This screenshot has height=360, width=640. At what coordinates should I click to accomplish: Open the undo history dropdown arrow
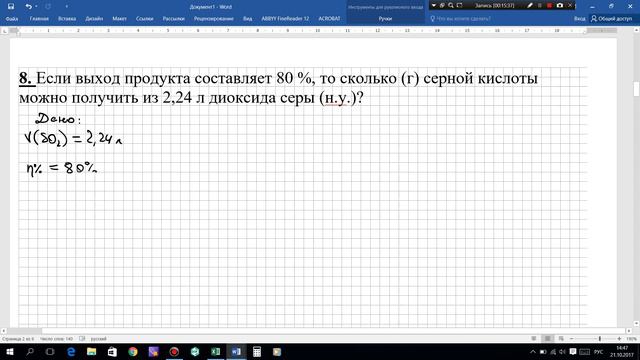coord(36,7)
